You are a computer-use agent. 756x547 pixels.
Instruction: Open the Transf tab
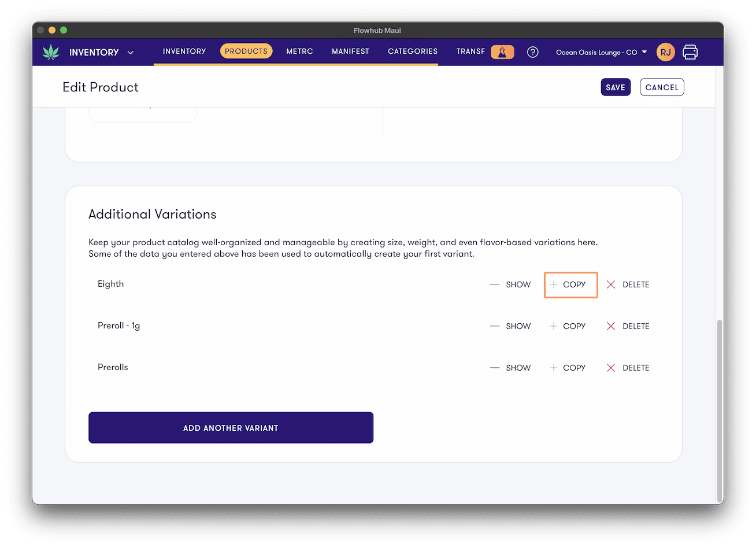[470, 51]
